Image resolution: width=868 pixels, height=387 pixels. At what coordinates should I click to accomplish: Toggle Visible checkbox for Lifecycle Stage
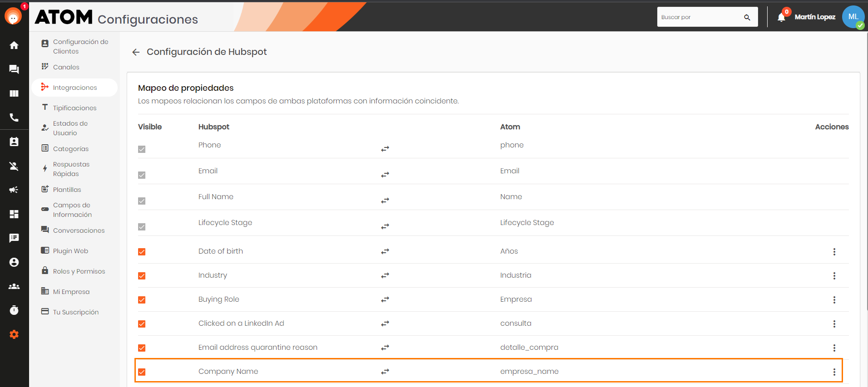click(x=142, y=227)
